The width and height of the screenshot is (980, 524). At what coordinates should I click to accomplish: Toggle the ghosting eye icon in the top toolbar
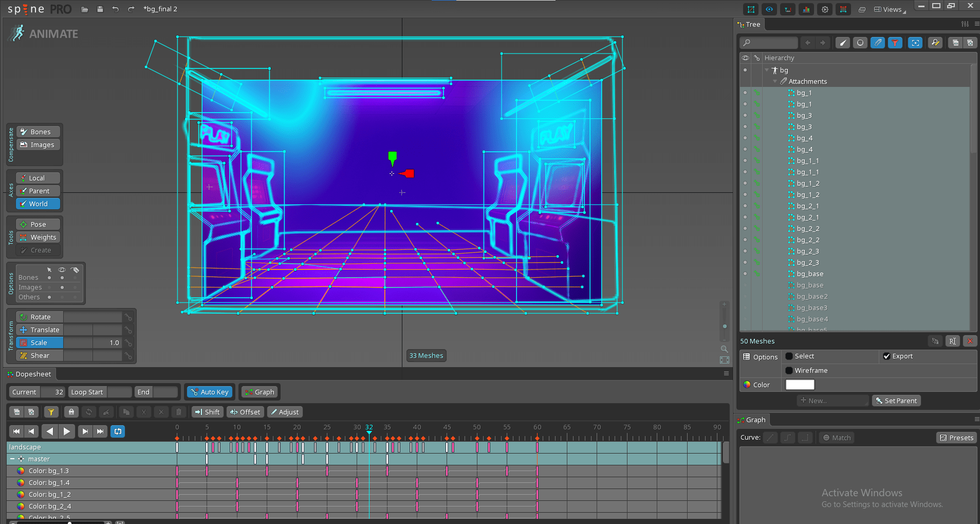click(769, 9)
